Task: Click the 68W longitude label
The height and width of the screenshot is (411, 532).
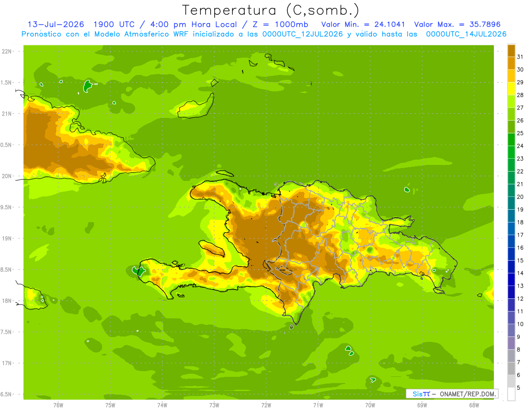Action: pos(474,405)
